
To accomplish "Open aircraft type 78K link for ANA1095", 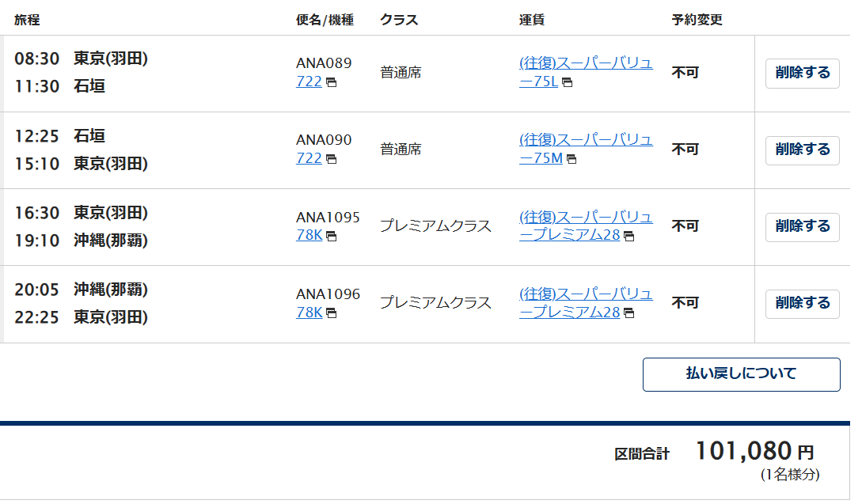I will click(x=309, y=235).
